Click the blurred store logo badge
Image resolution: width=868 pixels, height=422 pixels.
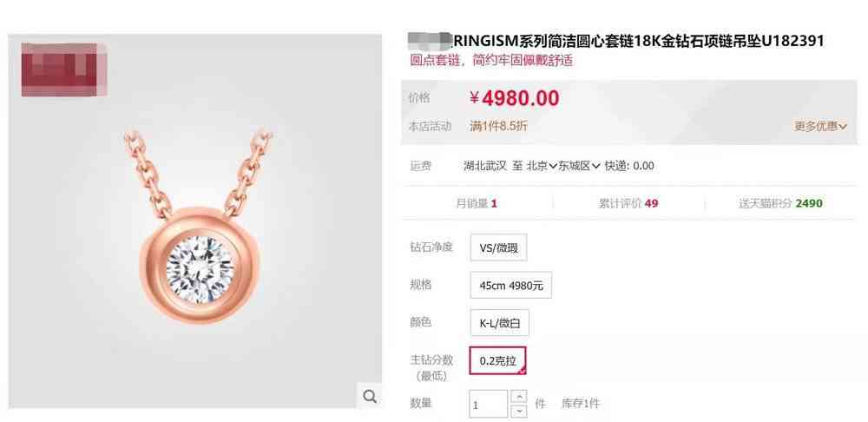coord(63,69)
